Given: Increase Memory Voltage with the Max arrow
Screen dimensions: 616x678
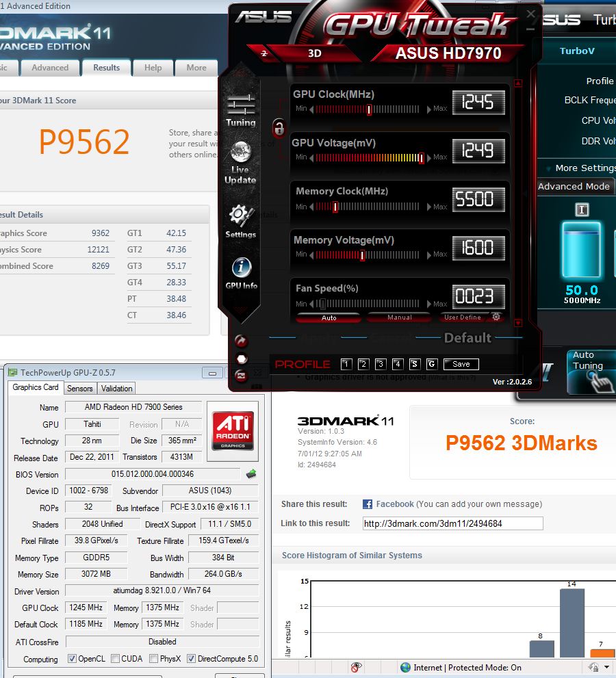Looking at the screenshot, I should coord(428,255).
